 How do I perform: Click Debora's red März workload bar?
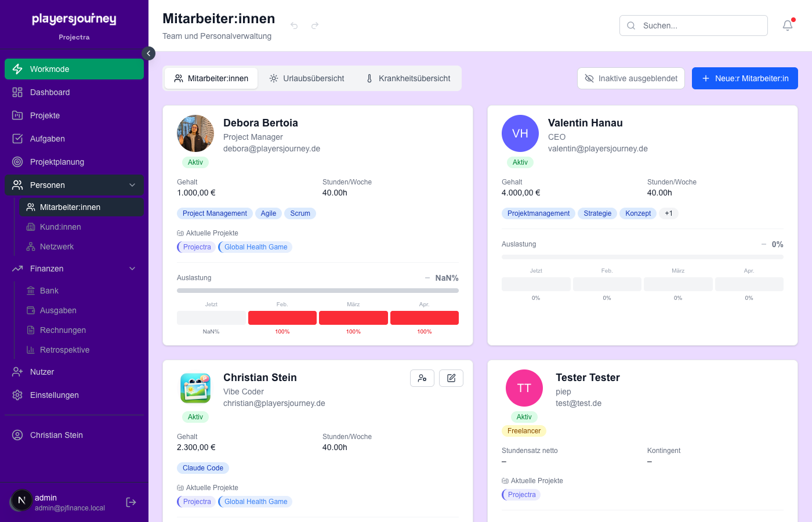[353, 318]
